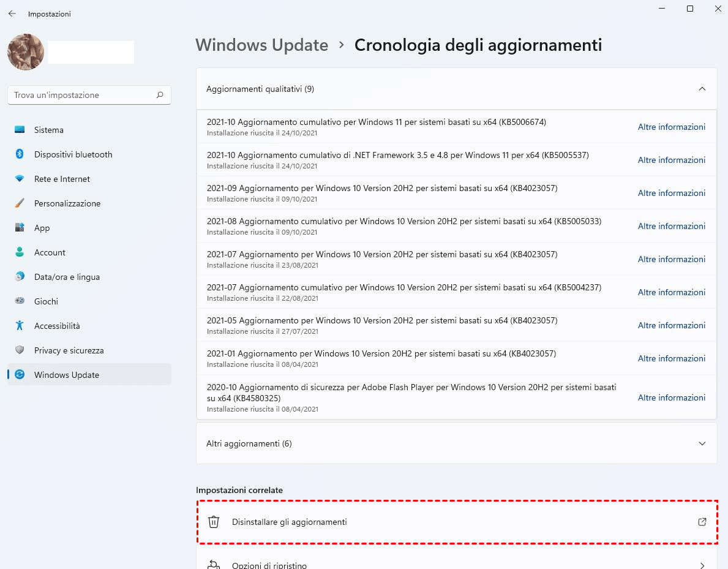
Task: Click the Bluetooth devices icon
Action: [x=20, y=154]
